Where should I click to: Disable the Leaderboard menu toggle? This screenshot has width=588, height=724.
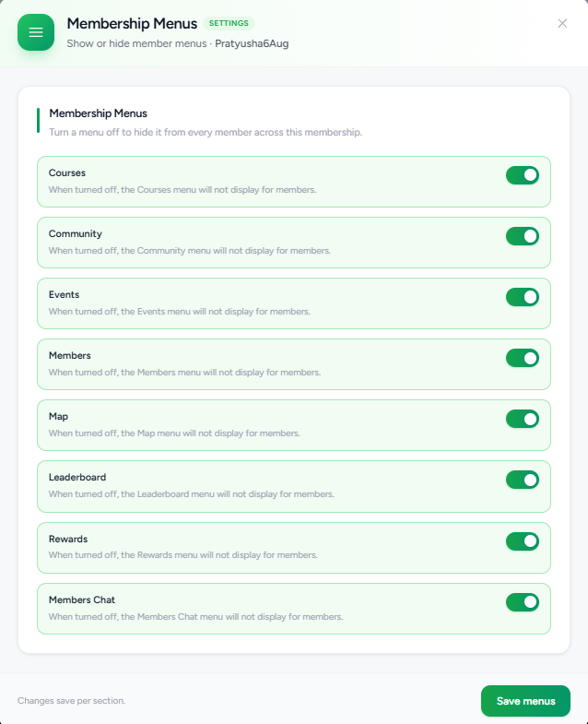(x=523, y=481)
